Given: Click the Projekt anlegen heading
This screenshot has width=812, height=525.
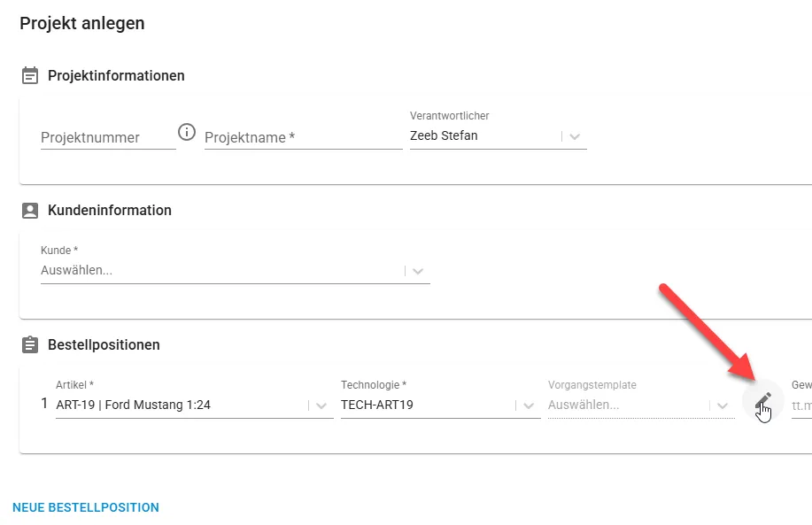Looking at the screenshot, I should click(82, 23).
